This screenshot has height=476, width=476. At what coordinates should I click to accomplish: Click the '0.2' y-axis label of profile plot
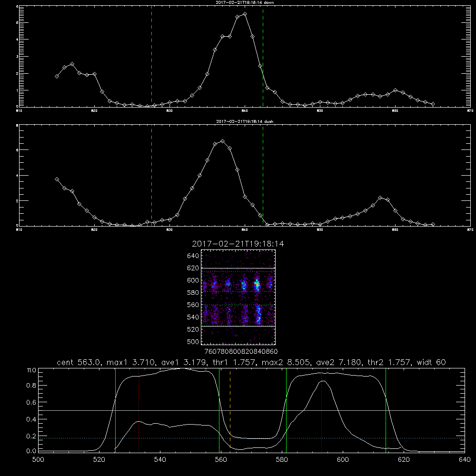31,436
